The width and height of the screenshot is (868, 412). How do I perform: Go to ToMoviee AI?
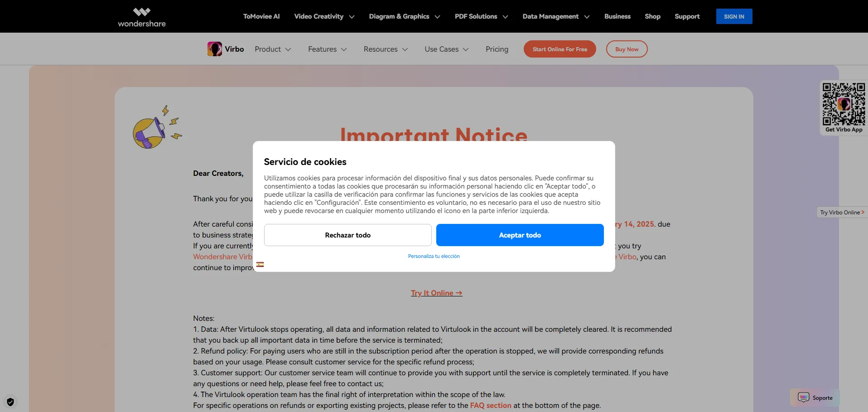coord(261,16)
